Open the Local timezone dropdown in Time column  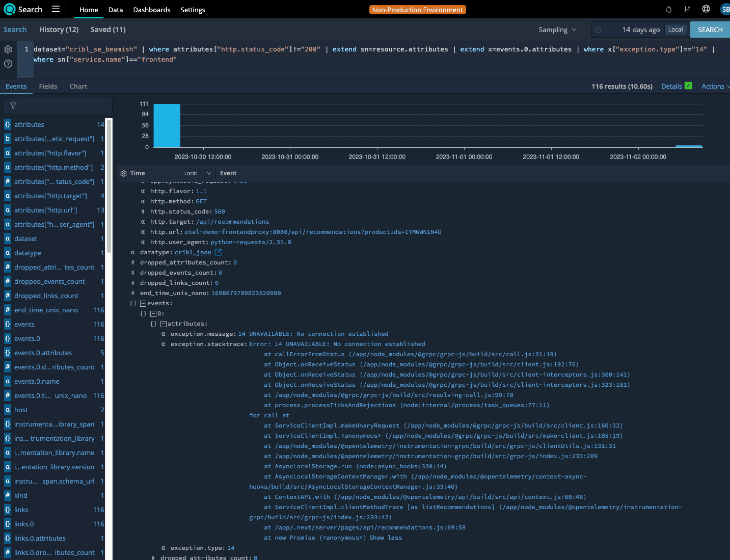197,173
